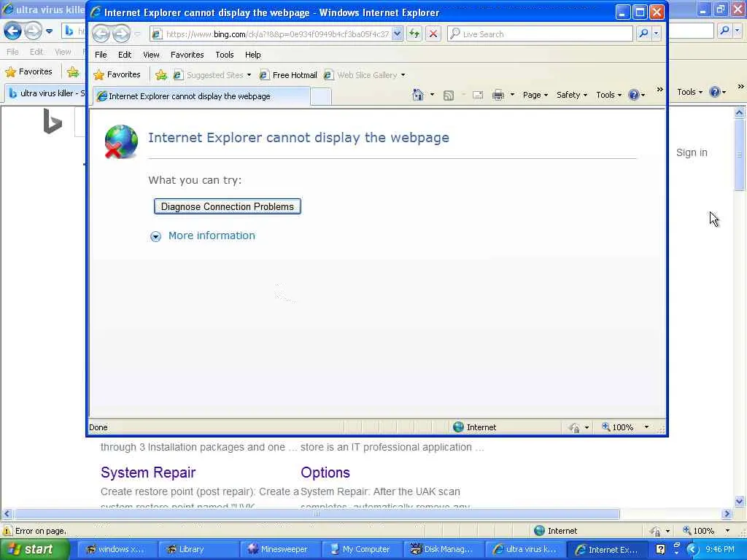Screen dimensions: 747x560
Task: Click Sign in on the Bing window
Action: click(x=692, y=152)
